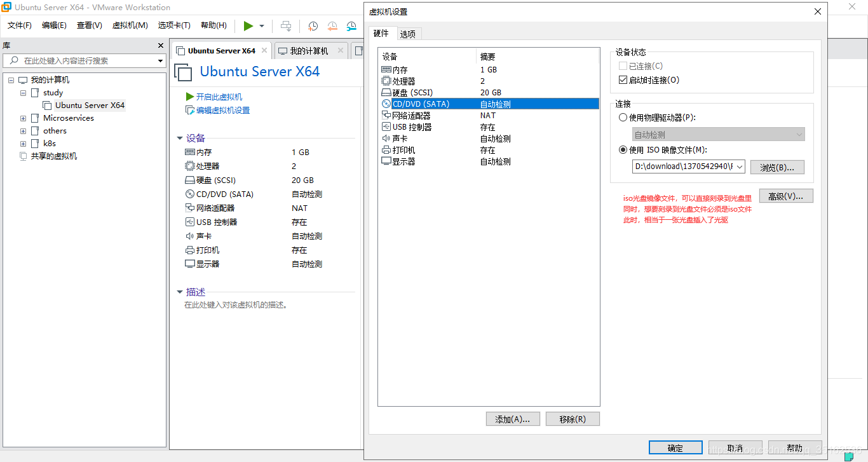
Task: Select Ubuntu Server X64 in library tree
Action: tap(90, 105)
